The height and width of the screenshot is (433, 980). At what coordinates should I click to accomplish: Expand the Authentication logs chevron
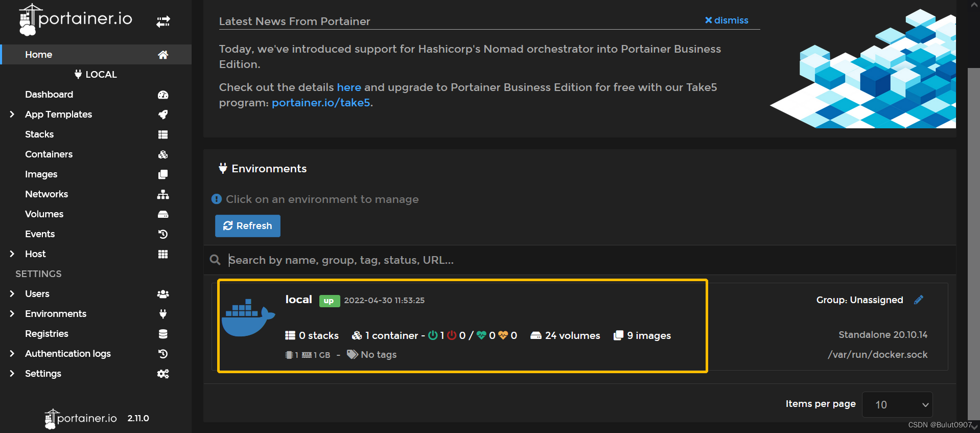(x=12, y=353)
